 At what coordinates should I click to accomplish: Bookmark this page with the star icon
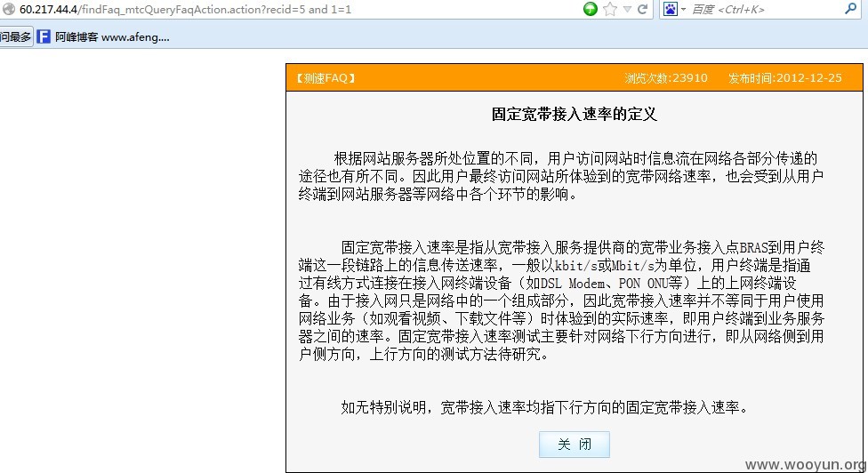[x=610, y=9]
